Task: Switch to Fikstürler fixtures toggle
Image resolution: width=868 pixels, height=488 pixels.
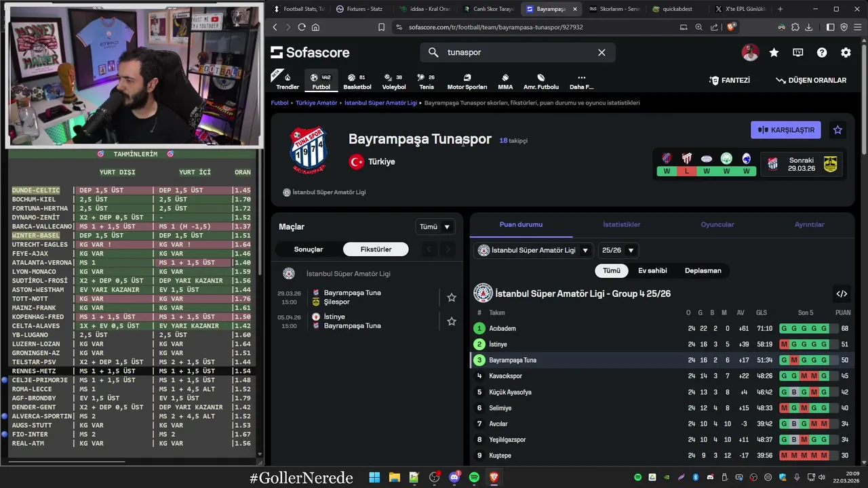Action: 376,249
